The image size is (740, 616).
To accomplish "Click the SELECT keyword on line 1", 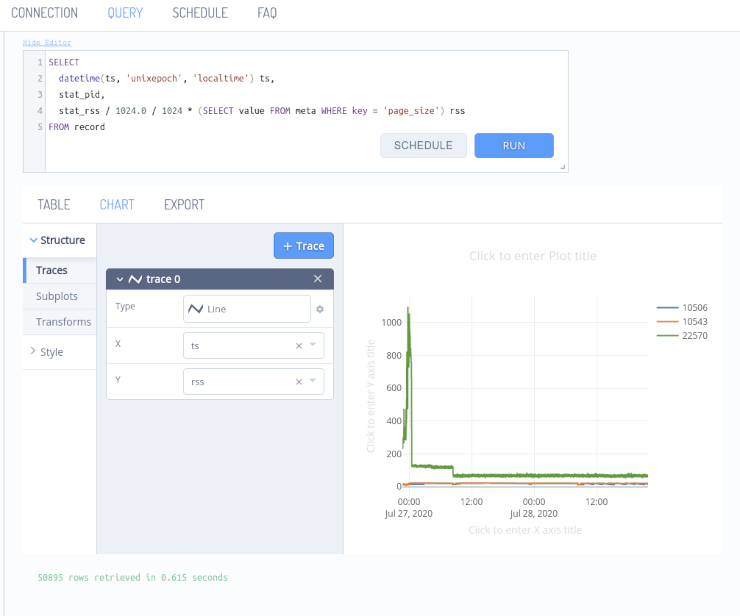I will pyautogui.click(x=64, y=62).
